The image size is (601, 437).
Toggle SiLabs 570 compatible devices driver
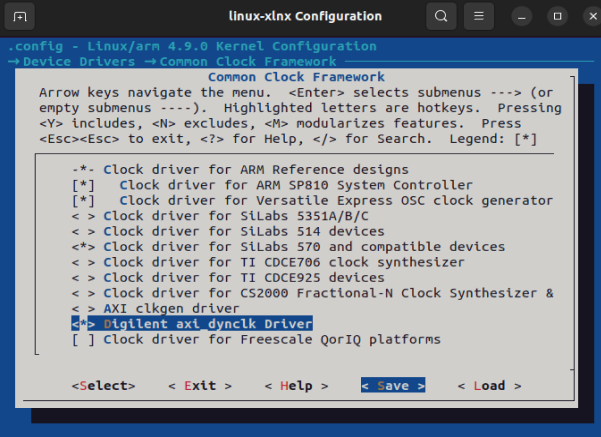pos(83,247)
